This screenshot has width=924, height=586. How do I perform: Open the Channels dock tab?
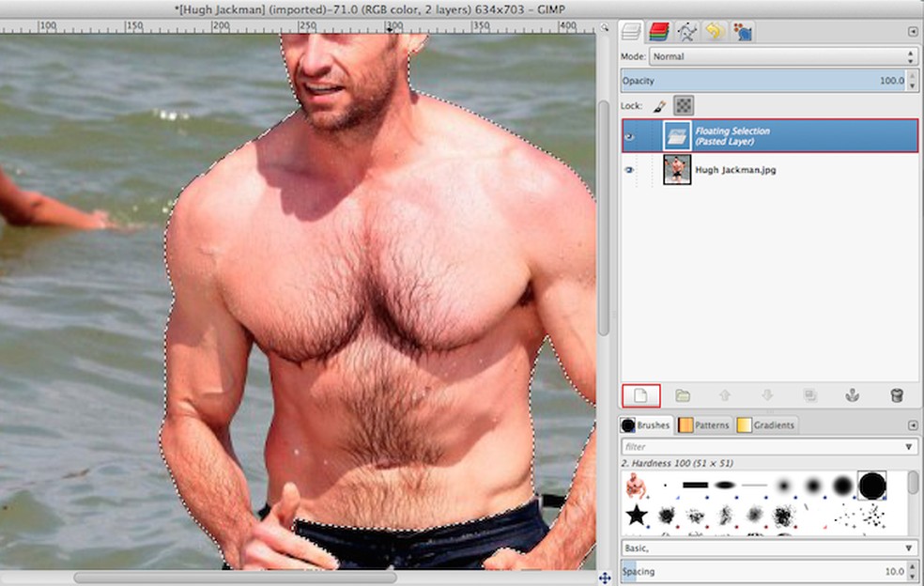click(659, 31)
